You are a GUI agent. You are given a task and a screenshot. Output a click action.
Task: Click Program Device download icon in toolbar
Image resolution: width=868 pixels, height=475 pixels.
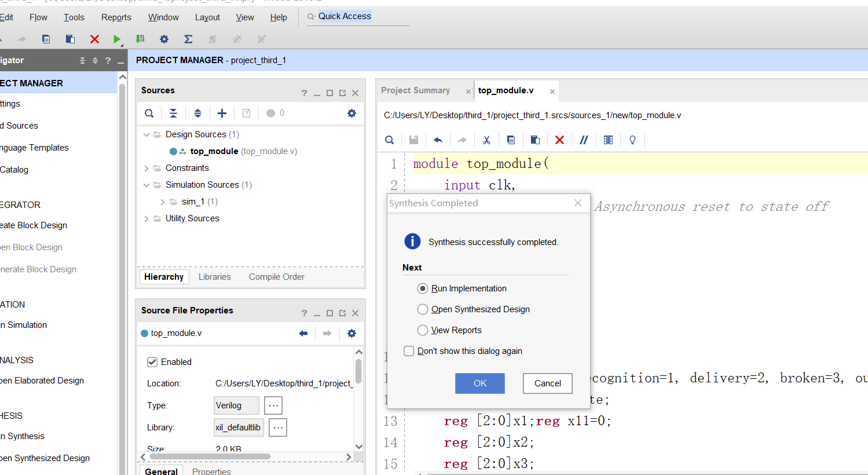[140, 39]
